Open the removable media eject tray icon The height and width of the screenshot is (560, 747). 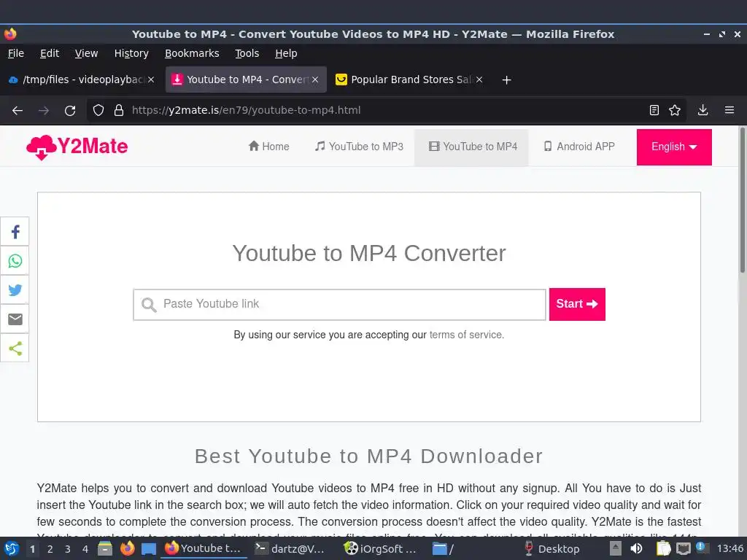(616, 549)
